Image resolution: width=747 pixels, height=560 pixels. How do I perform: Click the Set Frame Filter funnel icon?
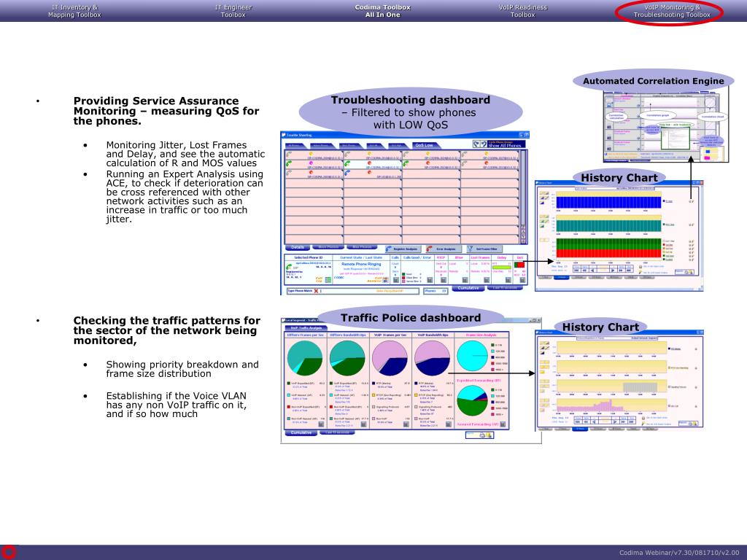471,249
